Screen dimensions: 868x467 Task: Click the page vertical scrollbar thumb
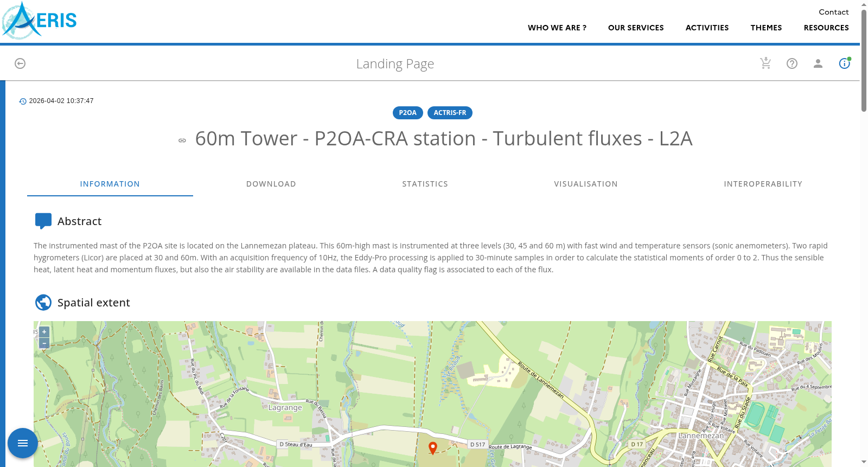(864, 61)
